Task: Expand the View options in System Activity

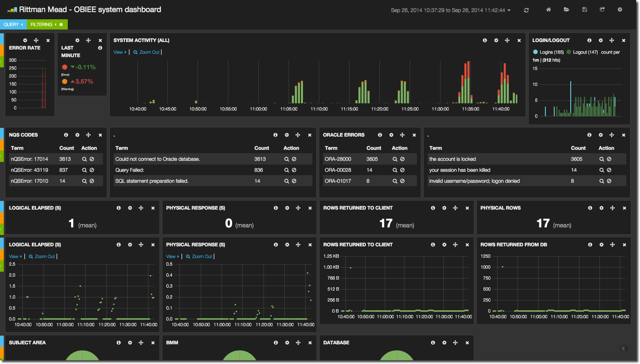Action: [120, 52]
